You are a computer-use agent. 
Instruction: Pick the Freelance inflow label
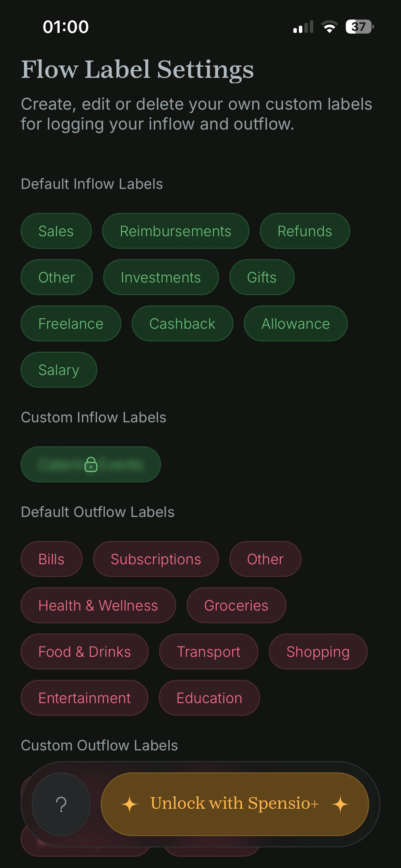coord(71,324)
